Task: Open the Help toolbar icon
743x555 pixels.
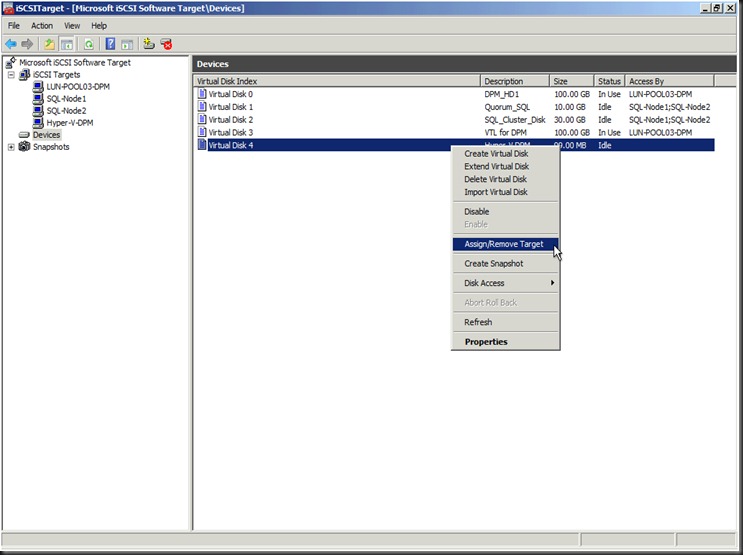Action: pos(110,44)
